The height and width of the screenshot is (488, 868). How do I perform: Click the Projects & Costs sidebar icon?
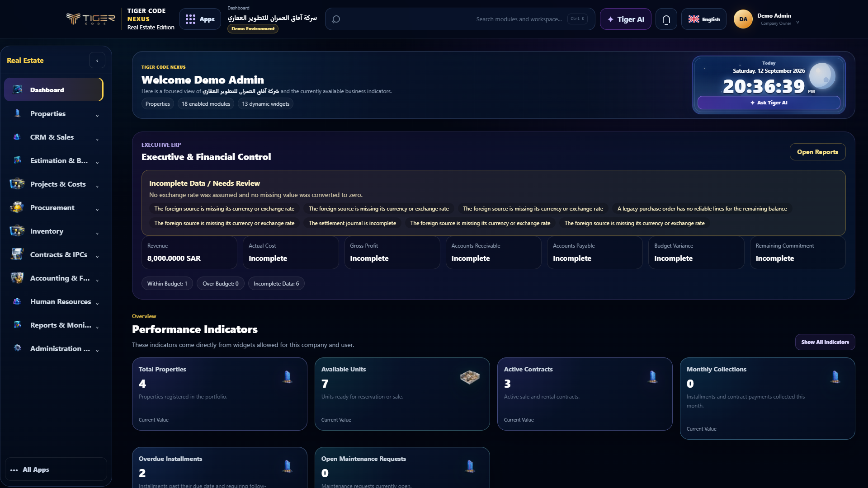tap(17, 184)
